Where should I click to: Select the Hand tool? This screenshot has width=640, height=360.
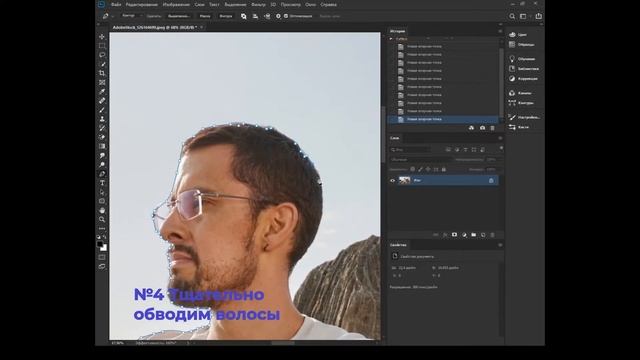(102, 210)
